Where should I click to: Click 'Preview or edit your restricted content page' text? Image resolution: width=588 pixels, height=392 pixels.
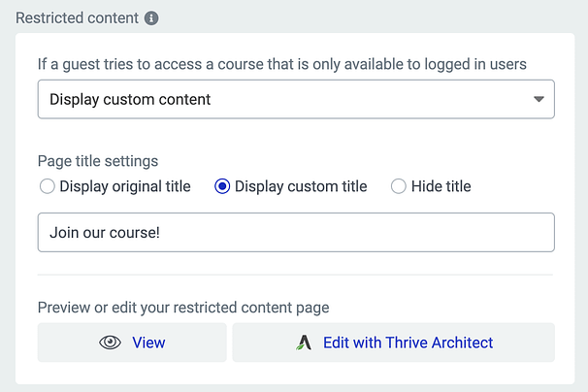[183, 308]
